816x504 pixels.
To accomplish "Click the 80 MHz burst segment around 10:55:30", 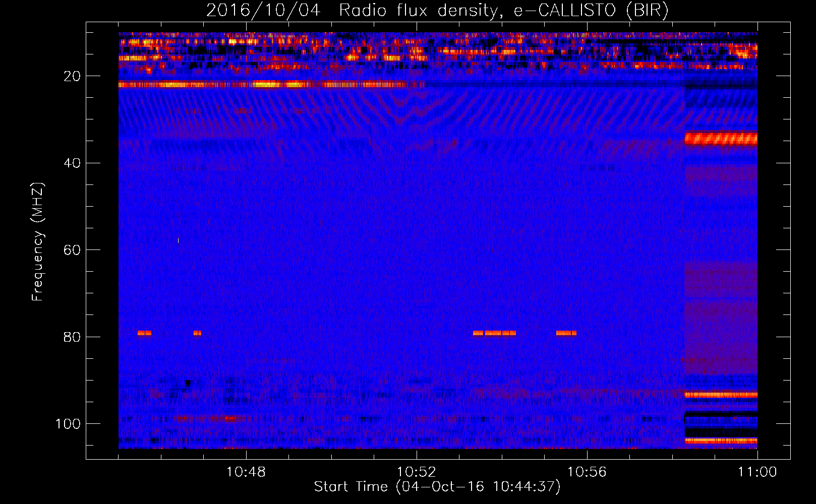I will coord(566,333).
